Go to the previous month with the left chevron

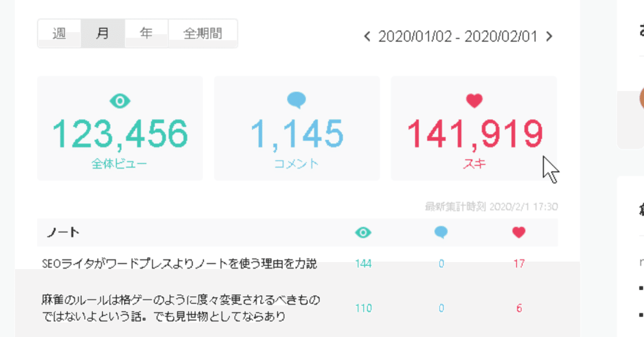click(366, 36)
